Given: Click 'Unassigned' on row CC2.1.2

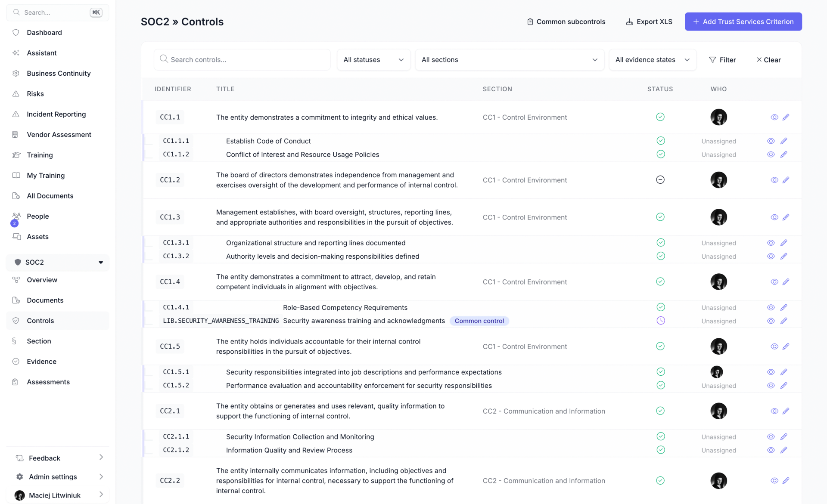Looking at the screenshot, I should [718, 450].
